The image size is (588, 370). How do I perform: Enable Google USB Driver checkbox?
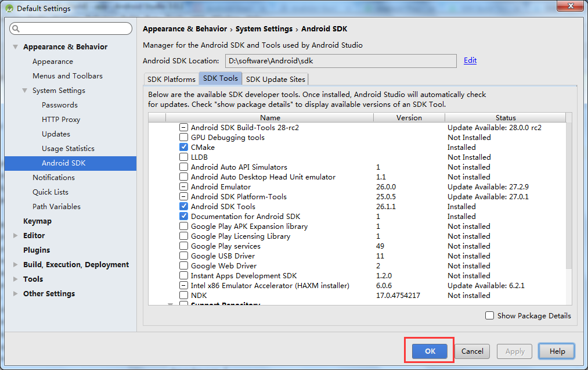click(x=184, y=256)
